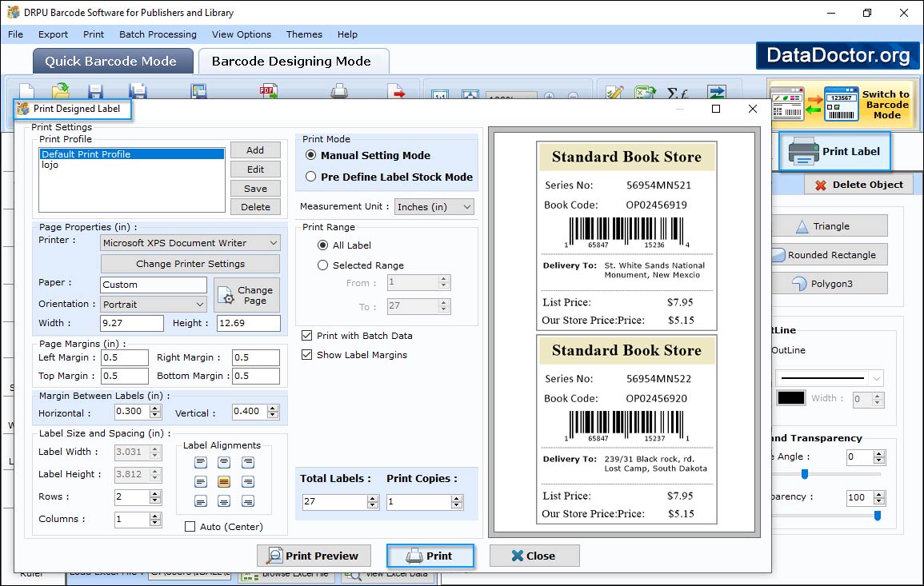Click Change Printer Settings button

click(190, 264)
